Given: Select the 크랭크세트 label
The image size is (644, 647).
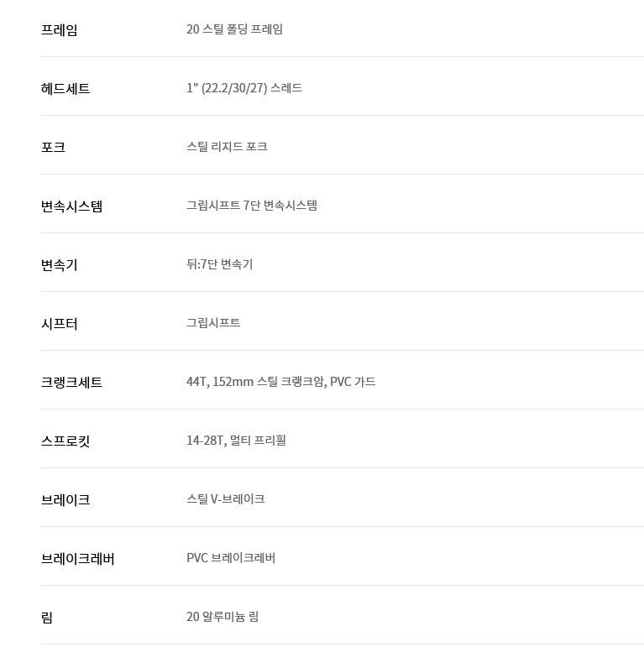Looking at the screenshot, I should [72, 383].
